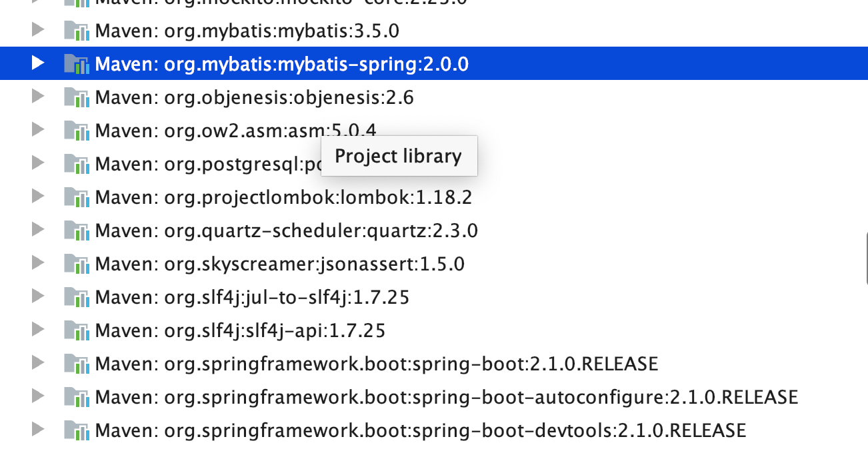The width and height of the screenshot is (868, 449).
Task: Click the Project library tooltip
Action: tap(399, 157)
